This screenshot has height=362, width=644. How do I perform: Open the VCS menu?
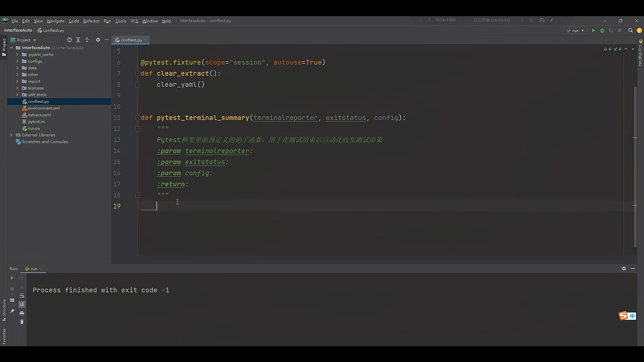coord(134,21)
